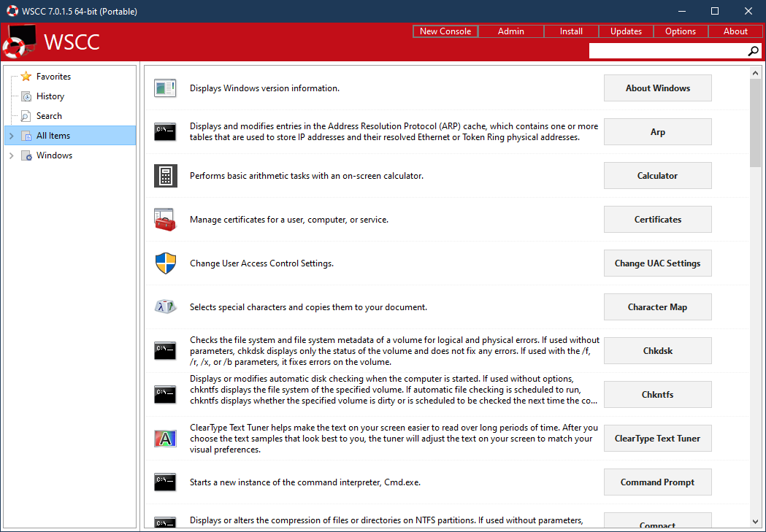Click the Favorites star icon
The height and width of the screenshot is (532, 766).
click(x=26, y=76)
